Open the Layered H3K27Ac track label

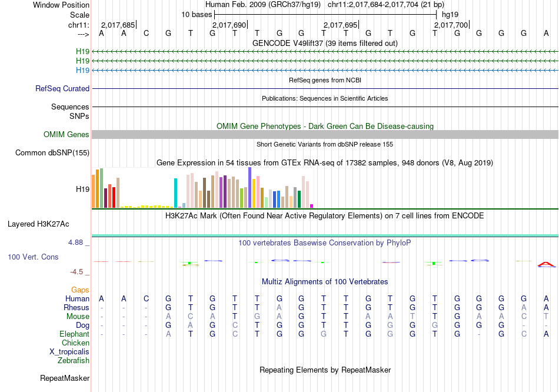pyautogui.click(x=38, y=224)
